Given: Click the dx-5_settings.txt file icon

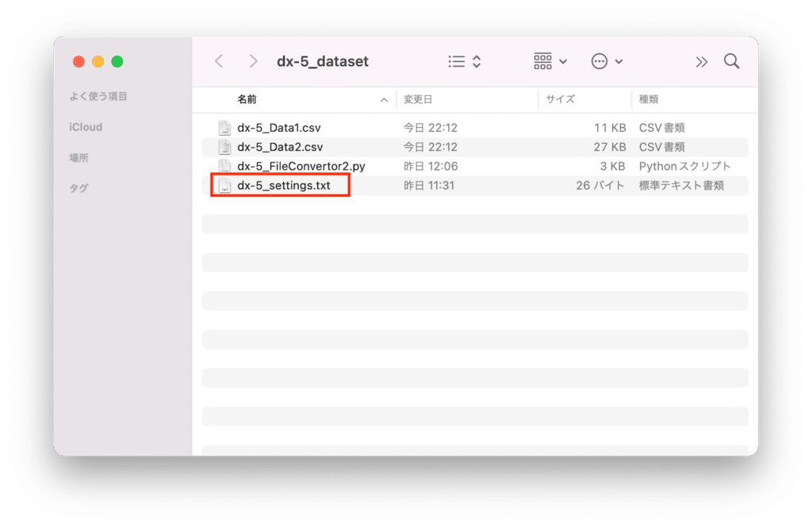Looking at the screenshot, I should click(x=224, y=187).
